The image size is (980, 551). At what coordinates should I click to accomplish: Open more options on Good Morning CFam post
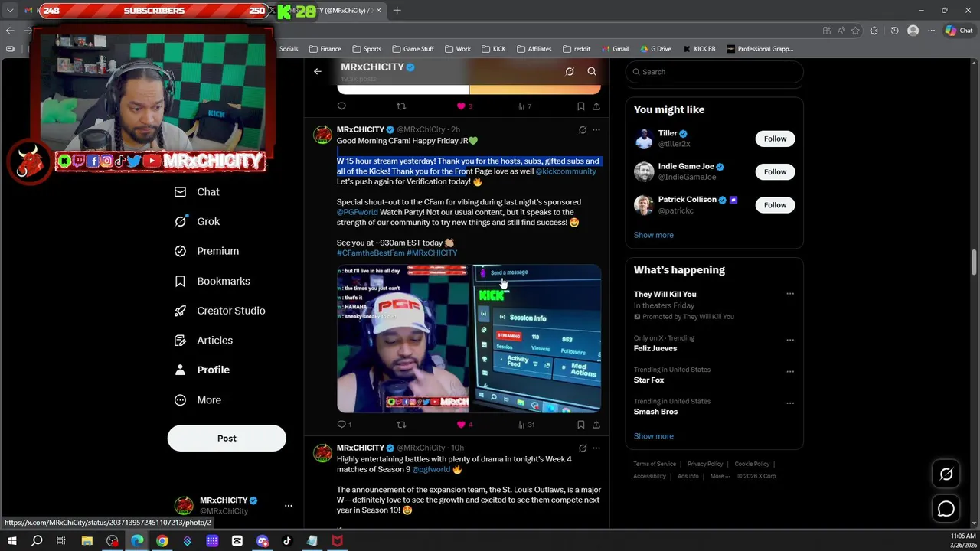coord(596,129)
